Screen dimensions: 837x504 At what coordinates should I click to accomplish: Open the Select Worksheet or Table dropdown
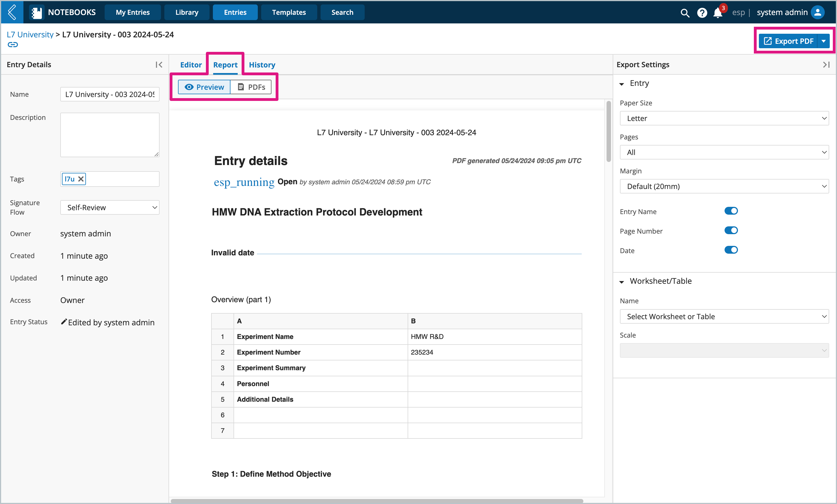725,316
